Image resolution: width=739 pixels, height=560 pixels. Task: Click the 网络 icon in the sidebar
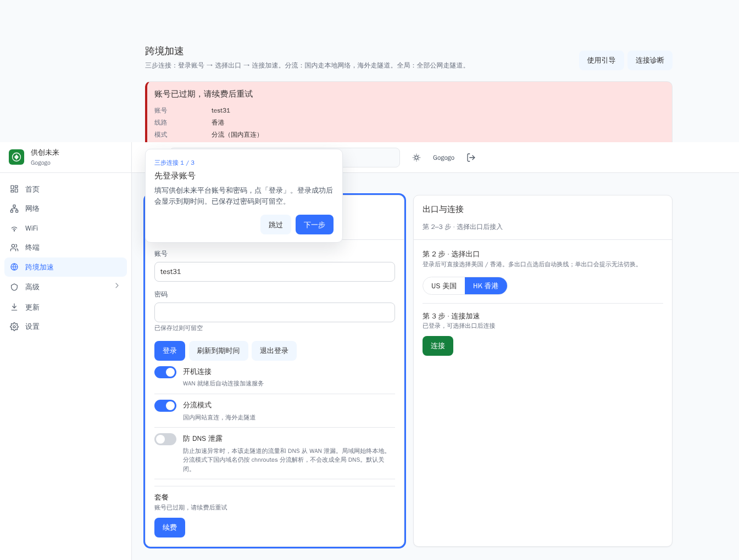point(14,209)
